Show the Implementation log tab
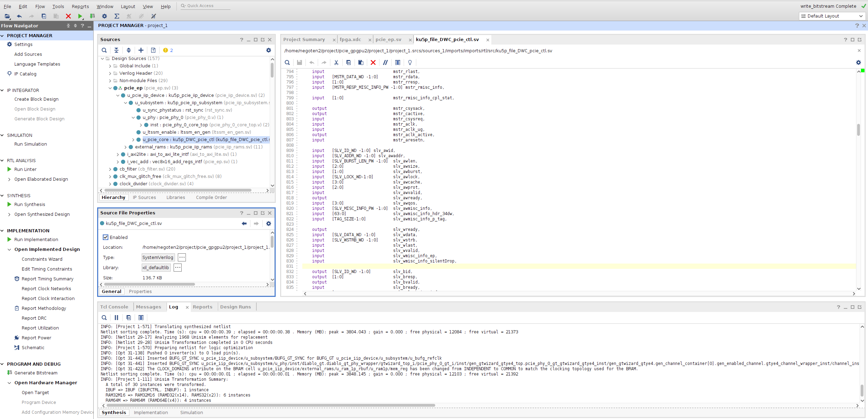 [x=151, y=413]
